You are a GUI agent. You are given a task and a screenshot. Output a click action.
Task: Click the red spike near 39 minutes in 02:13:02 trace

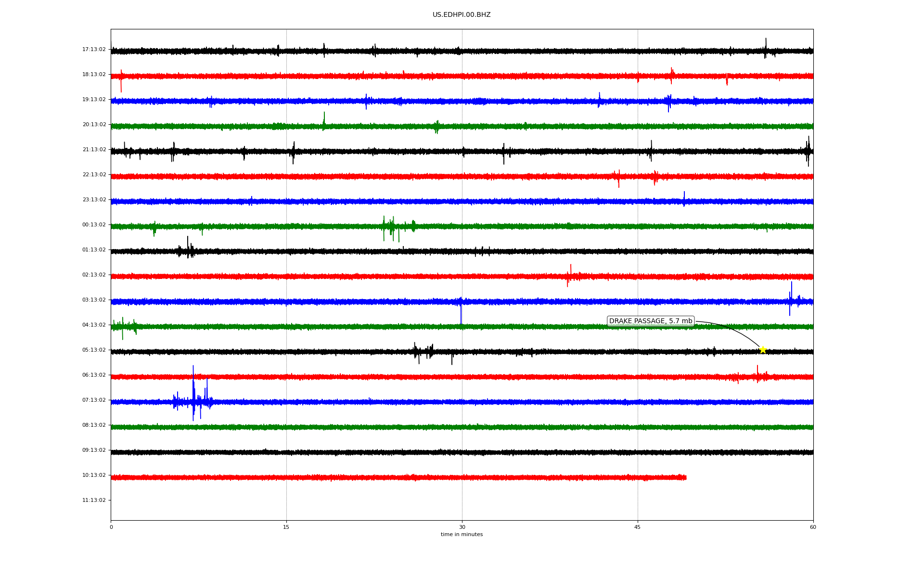coord(570,276)
